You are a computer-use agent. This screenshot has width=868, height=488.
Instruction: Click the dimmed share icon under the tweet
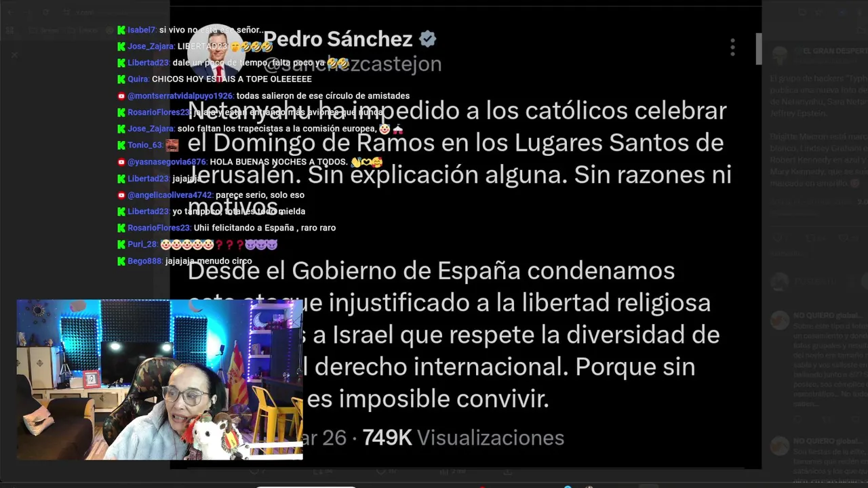point(507,470)
